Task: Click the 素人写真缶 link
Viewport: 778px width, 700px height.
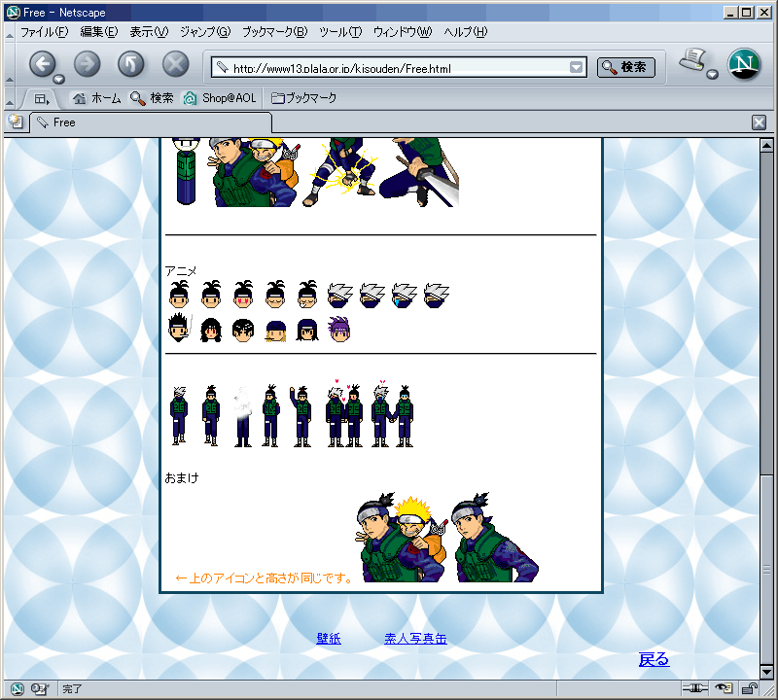Action: [415, 638]
